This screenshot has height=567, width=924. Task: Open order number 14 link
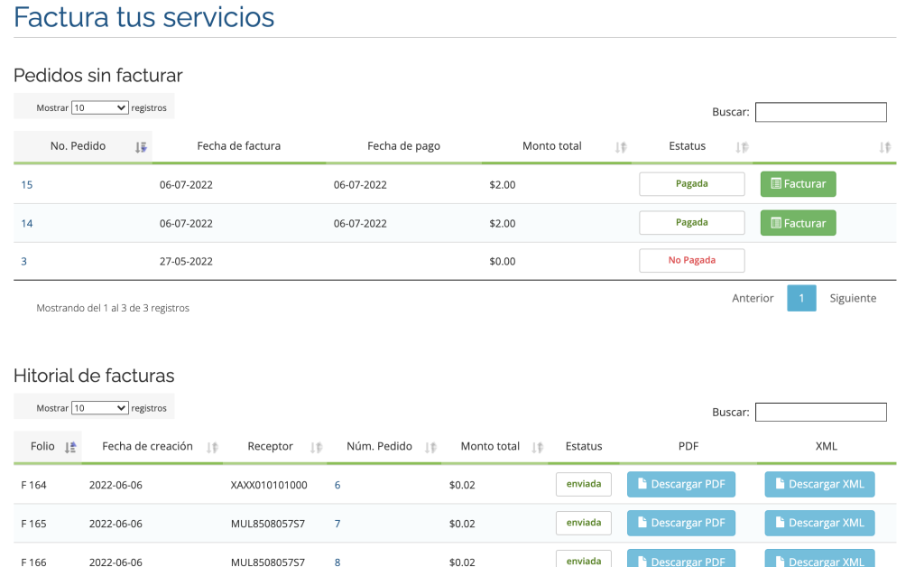coord(26,223)
